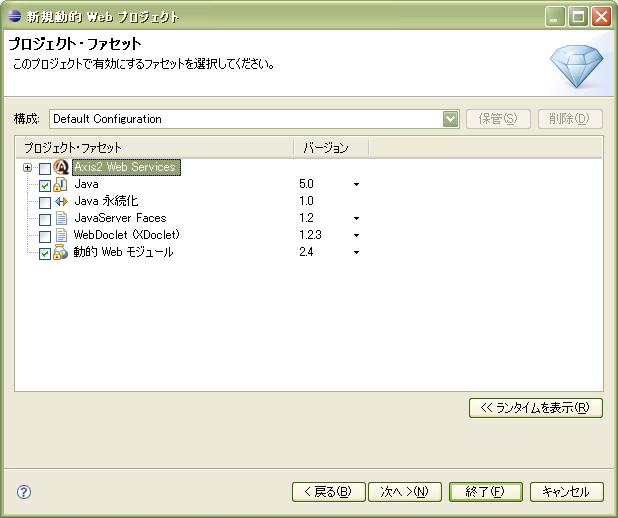The width and height of the screenshot is (618, 518).
Task: Click the プロジェクト・ファセット column header
Action: [155, 148]
